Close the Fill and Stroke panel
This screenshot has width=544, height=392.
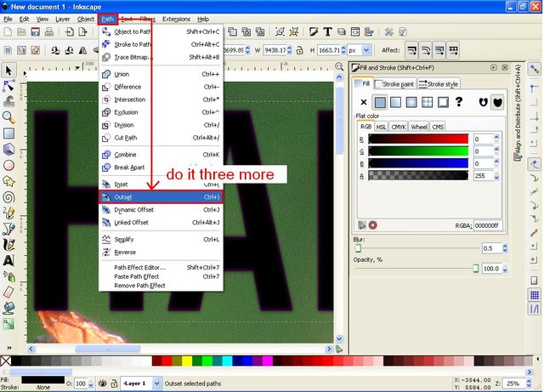pyautogui.click(x=505, y=67)
